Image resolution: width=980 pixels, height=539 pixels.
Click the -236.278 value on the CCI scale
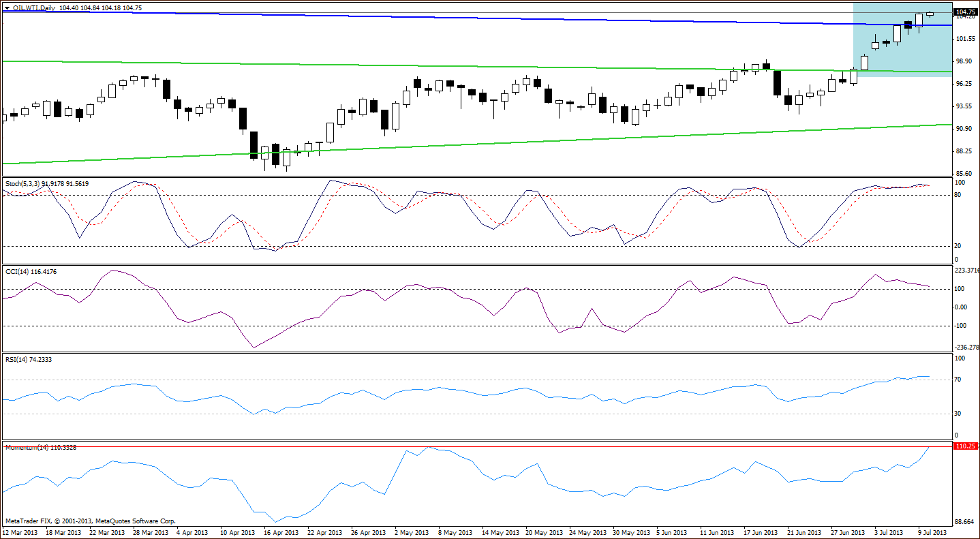967,347
